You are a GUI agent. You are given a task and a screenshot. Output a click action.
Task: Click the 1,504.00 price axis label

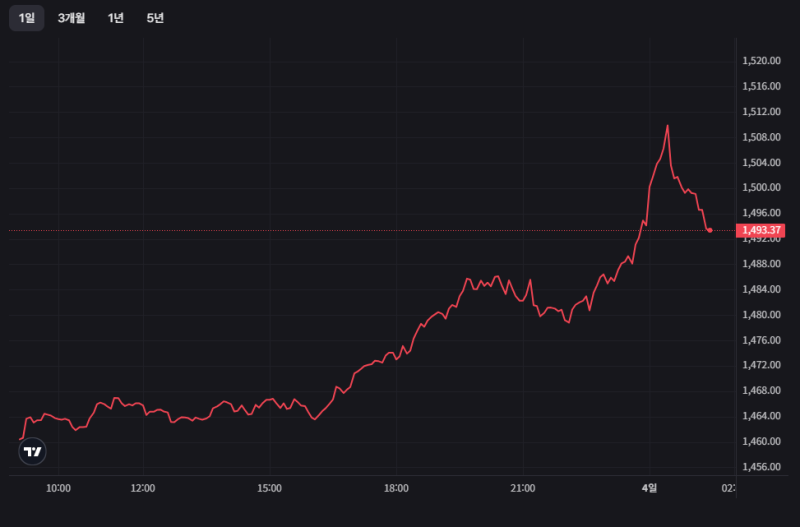click(x=761, y=162)
